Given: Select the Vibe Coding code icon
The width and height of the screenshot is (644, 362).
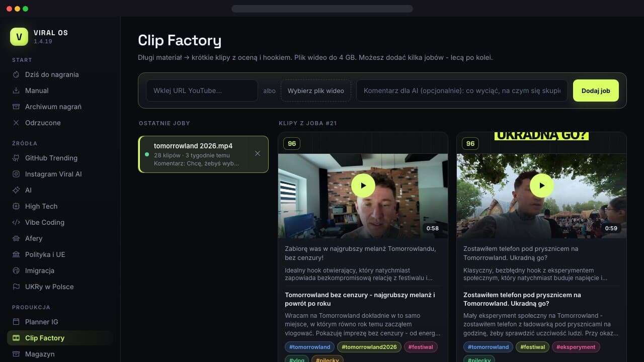Looking at the screenshot, I should pyautogui.click(x=16, y=222).
